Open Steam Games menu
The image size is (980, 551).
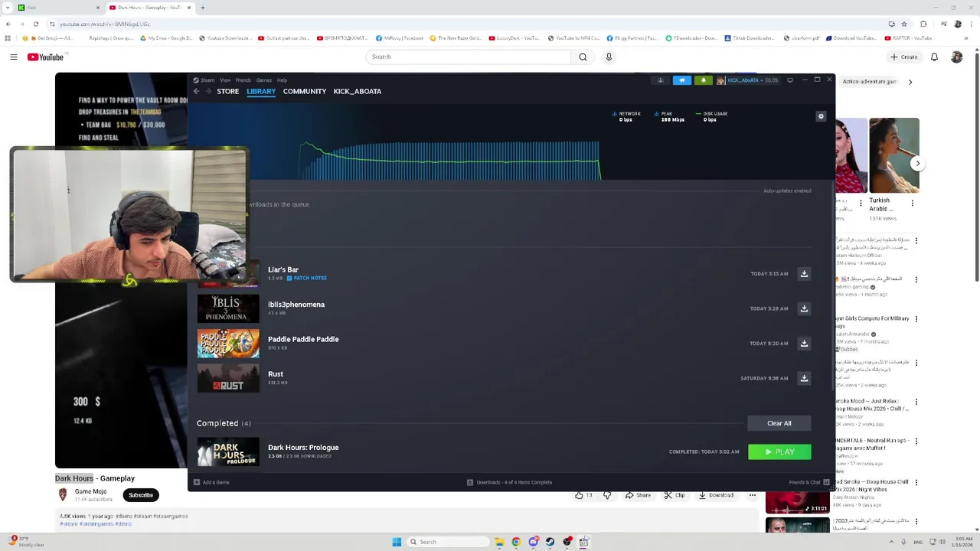pyautogui.click(x=264, y=80)
